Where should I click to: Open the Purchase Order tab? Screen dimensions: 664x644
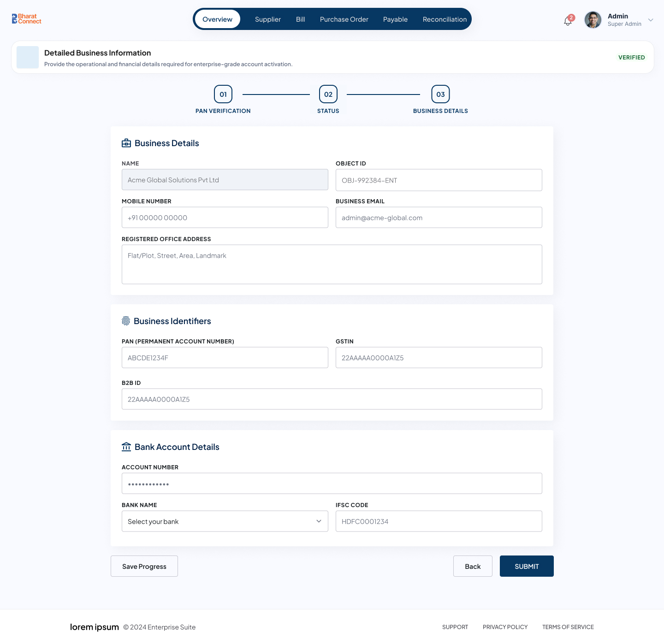coord(344,19)
